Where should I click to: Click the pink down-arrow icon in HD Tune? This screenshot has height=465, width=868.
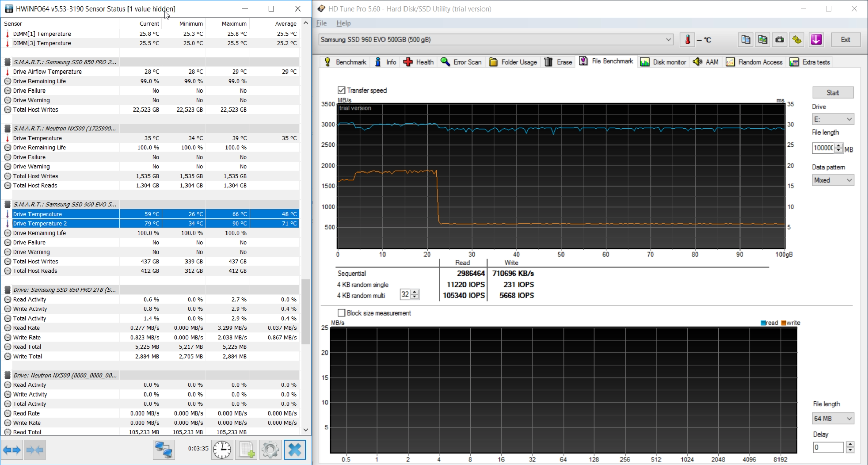(x=816, y=40)
